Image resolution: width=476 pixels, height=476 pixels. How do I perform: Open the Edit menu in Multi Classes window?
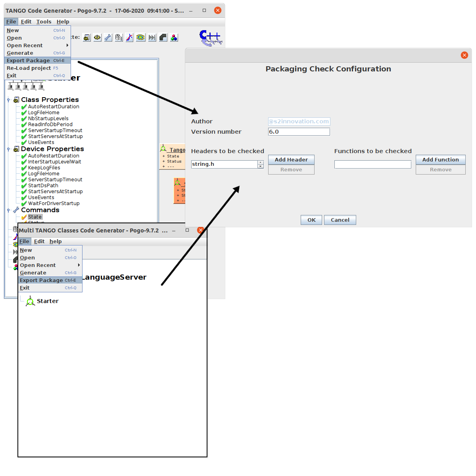[x=39, y=241]
